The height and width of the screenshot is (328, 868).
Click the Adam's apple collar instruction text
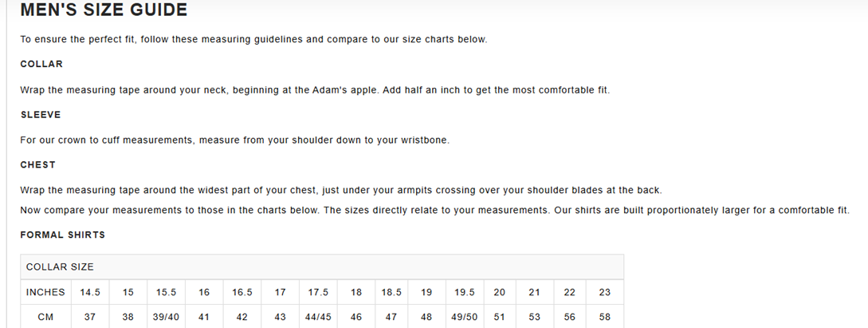(x=315, y=89)
